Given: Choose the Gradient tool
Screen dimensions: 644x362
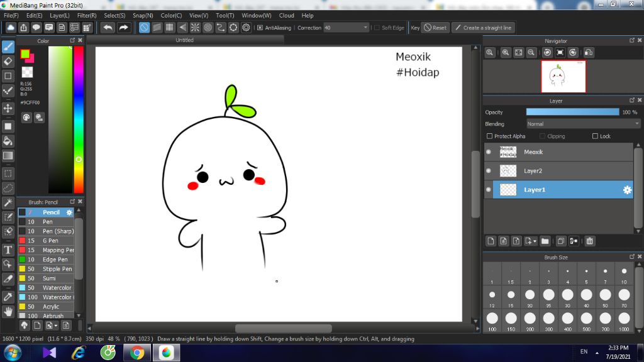Looking at the screenshot, I should point(8,156).
